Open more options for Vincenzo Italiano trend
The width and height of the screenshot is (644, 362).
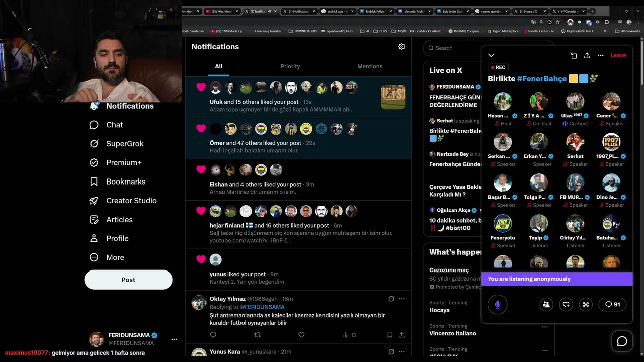545,327
